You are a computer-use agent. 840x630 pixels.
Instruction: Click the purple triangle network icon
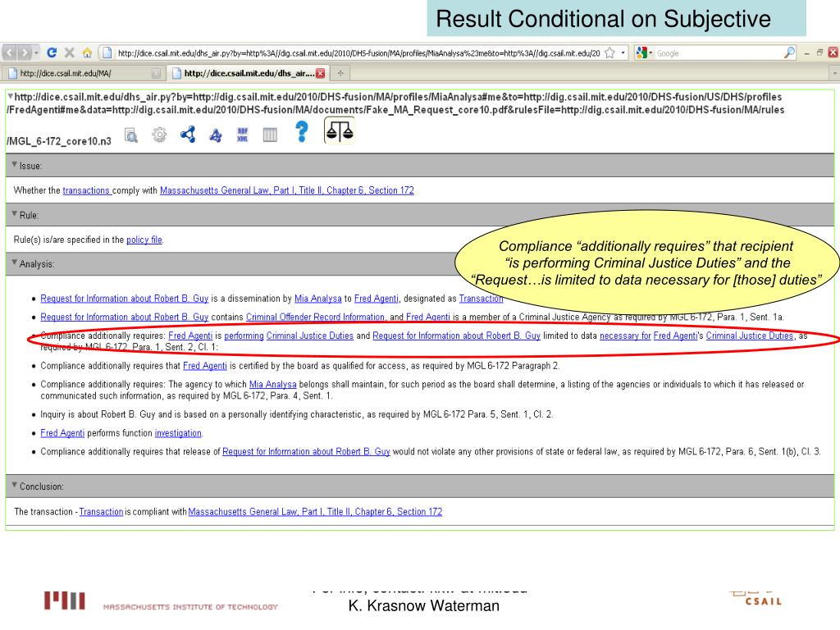[216, 135]
